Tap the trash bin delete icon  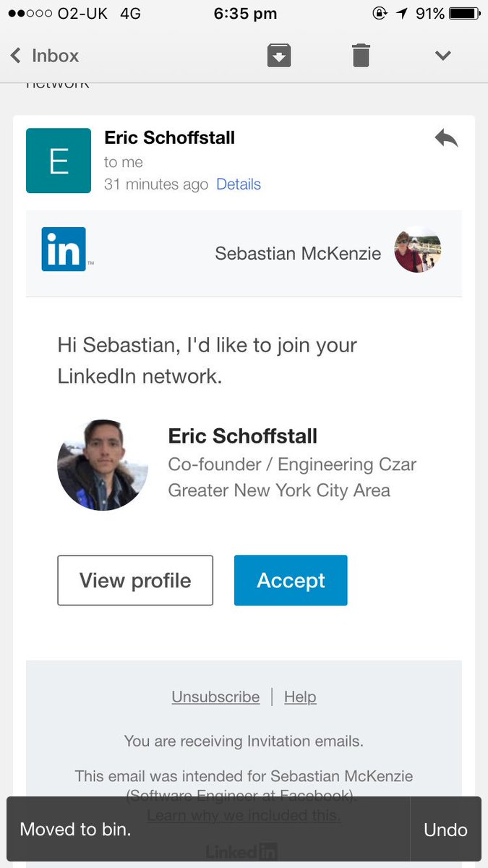point(361,56)
